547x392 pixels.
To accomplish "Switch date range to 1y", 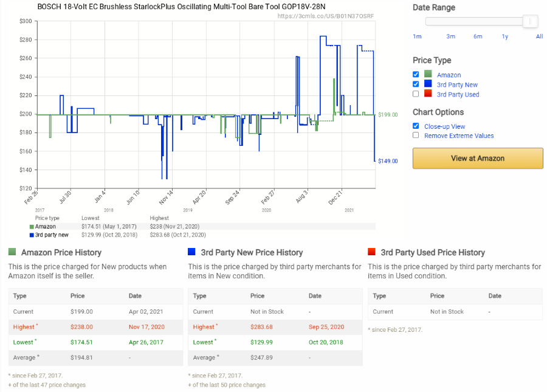I will (x=505, y=36).
